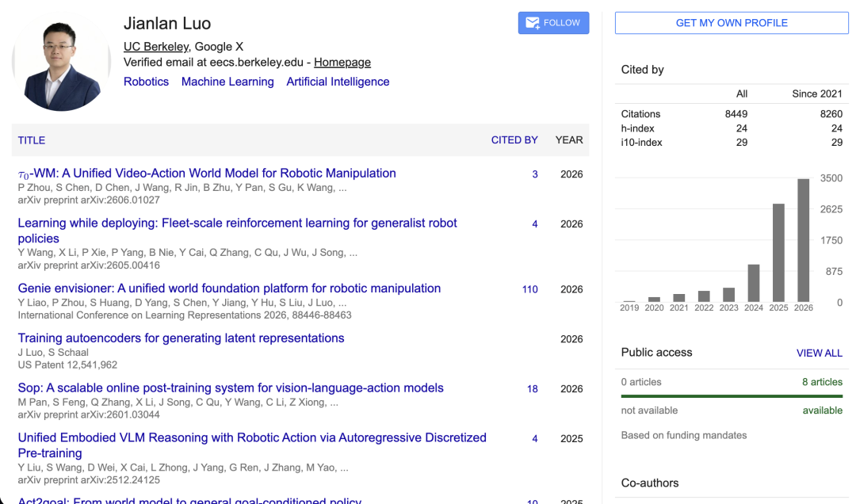856x504 pixels.
Task: Open Jianlan Luo's profile photo
Action: click(x=61, y=62)
